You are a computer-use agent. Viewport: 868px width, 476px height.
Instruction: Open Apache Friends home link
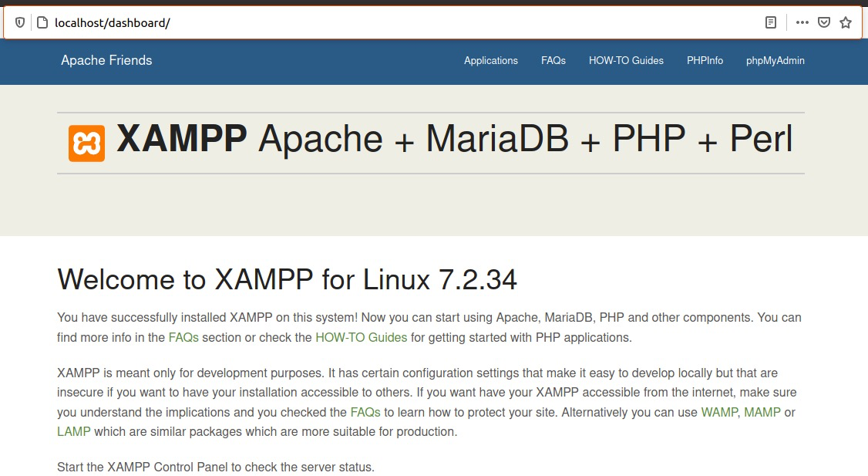coord(106,60)
